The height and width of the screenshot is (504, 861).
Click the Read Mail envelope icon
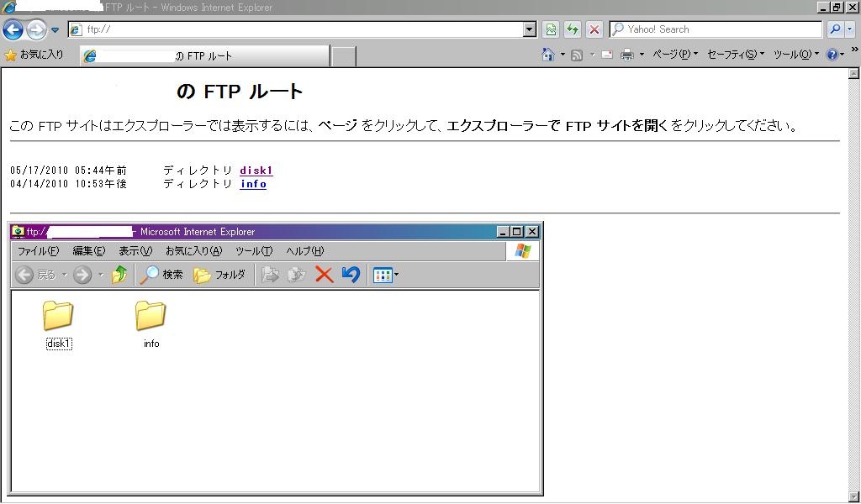pyautogui.click(x=607, y=55)
